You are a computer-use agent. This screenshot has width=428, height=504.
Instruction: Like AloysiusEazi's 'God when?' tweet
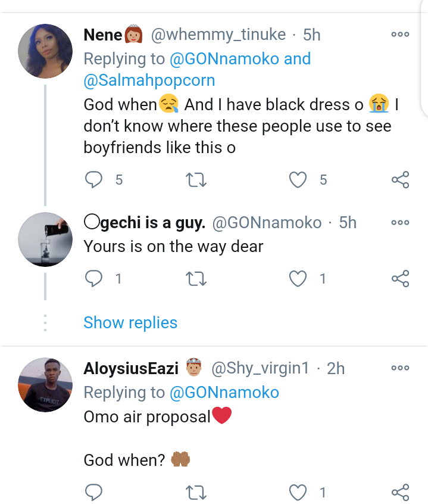click(298, 492)
